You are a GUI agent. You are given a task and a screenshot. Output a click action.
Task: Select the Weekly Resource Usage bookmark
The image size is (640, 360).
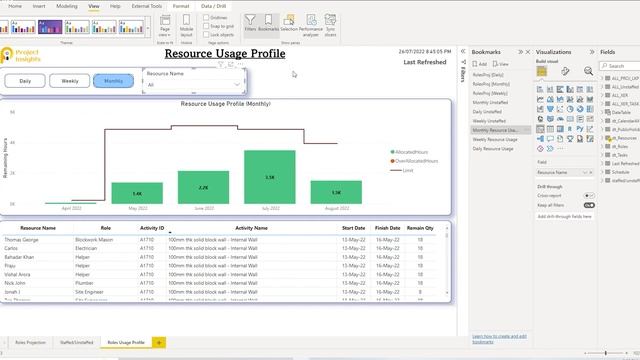click(495, 140)
